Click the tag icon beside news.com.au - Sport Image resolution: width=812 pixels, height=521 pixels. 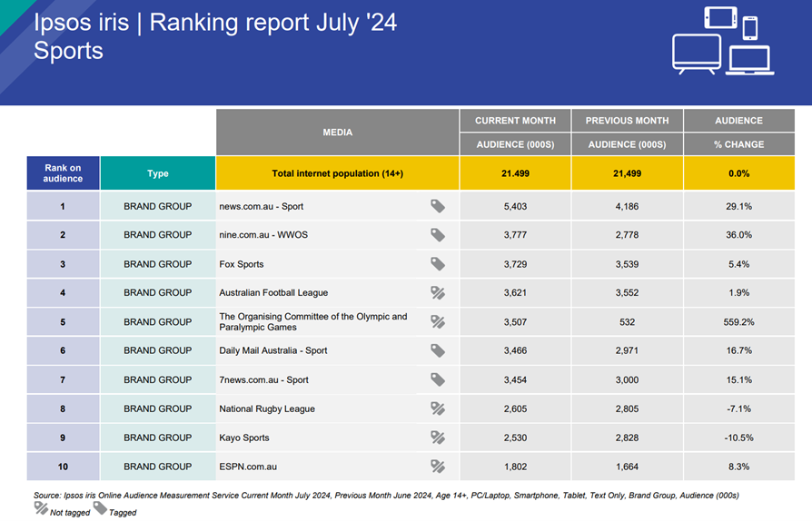(438, 206)
